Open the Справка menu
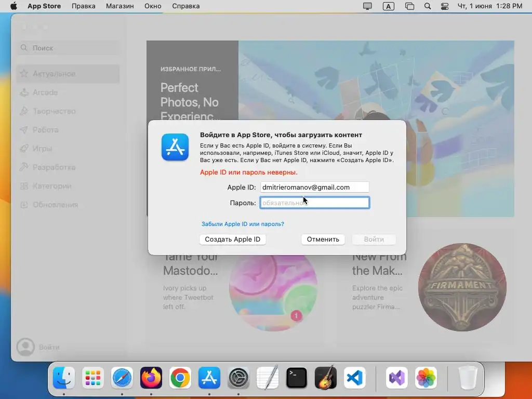The image size is (532, 399). point(186,6)
